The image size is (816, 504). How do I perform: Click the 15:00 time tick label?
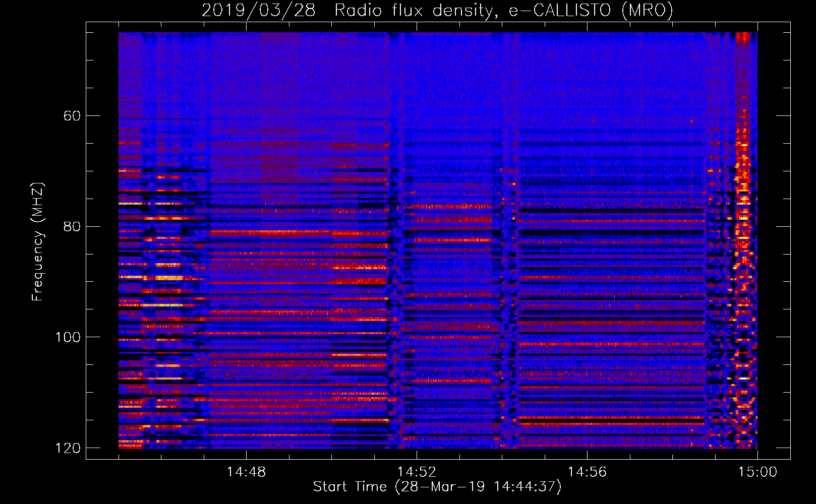click(757, 472)
